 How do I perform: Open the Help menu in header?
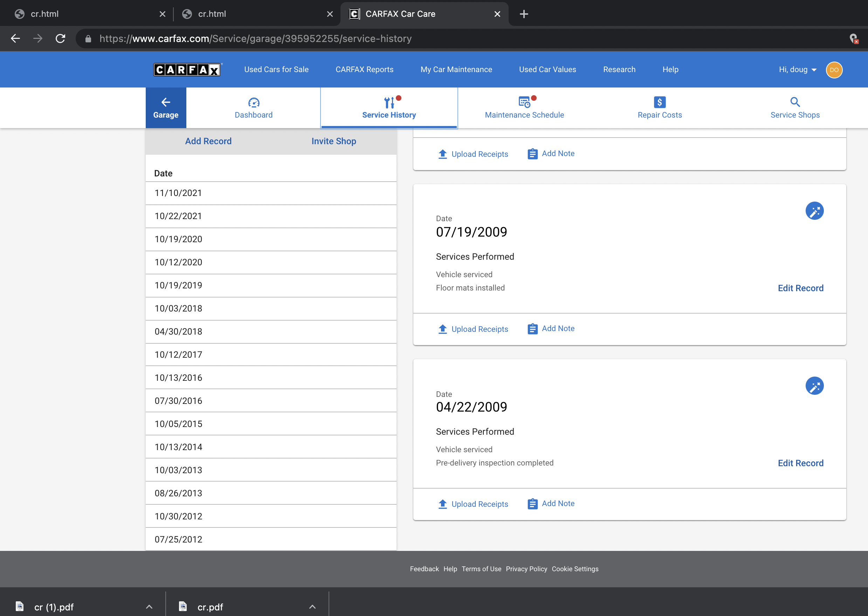670,70
